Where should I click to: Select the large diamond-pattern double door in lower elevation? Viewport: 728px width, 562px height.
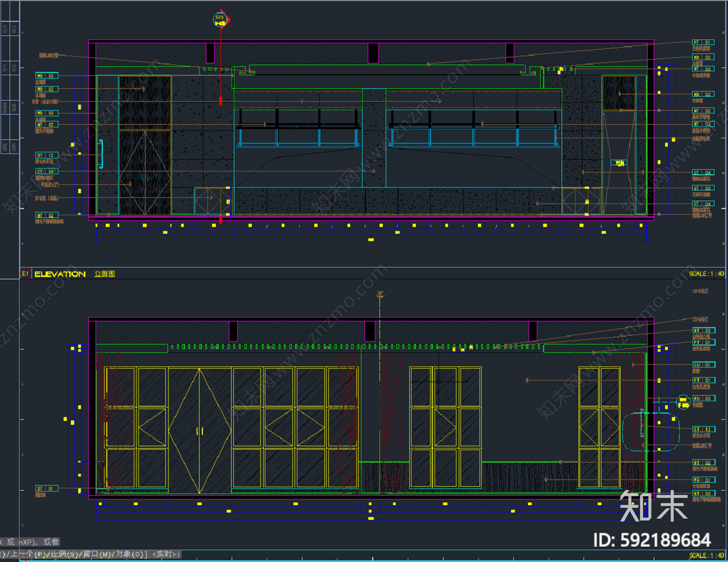[x=200, y=431]
